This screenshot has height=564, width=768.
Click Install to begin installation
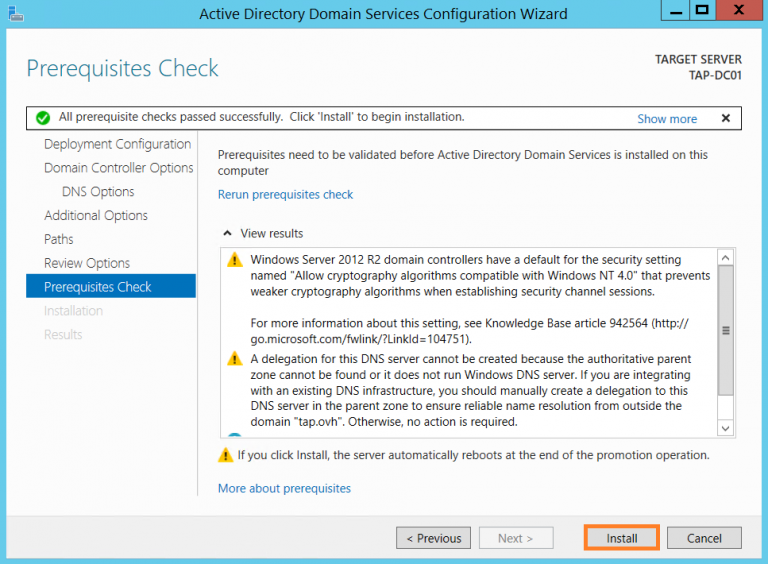(x=622, y=538)
